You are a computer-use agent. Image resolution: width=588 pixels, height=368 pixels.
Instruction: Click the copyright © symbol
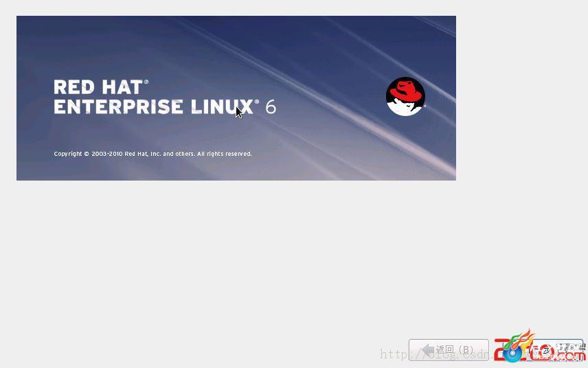coord(87,154)
